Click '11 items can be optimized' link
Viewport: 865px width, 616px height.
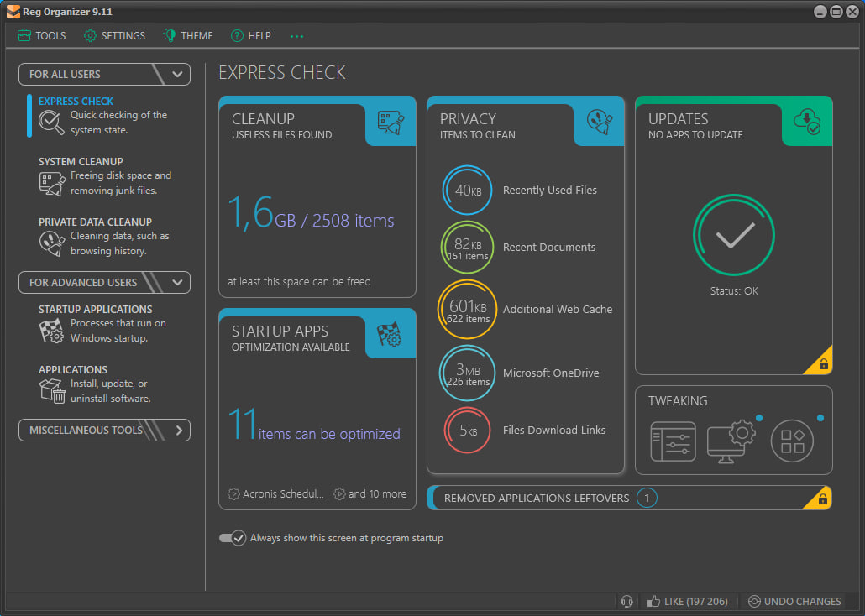tap(314, 425)
